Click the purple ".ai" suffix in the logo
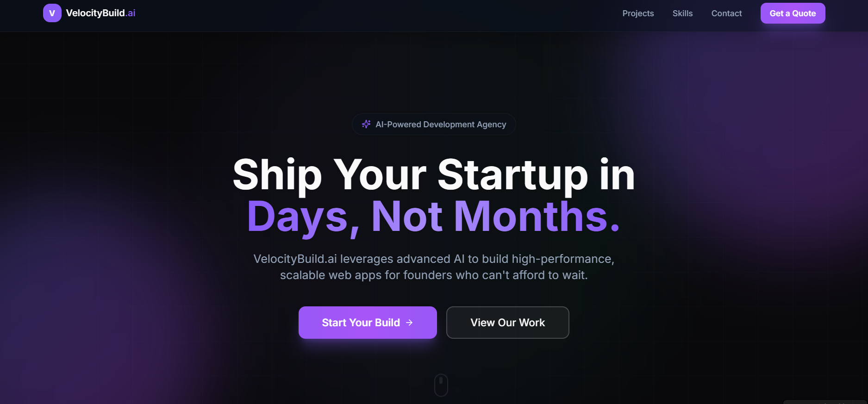 click(131, 13)
